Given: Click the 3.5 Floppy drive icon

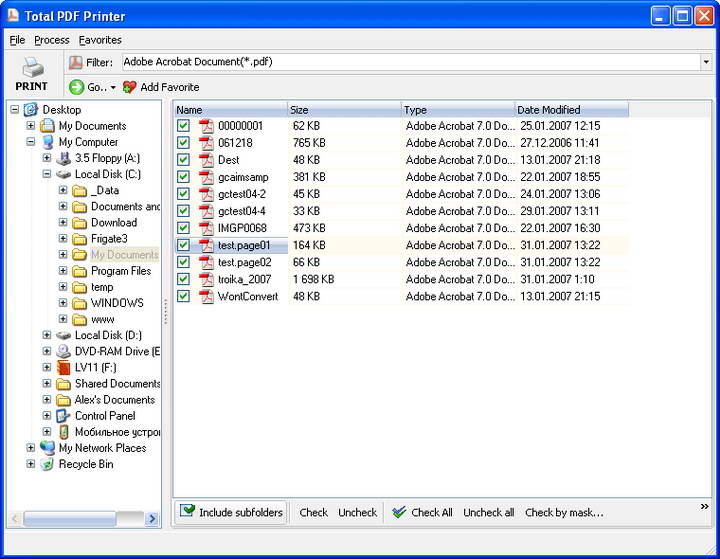Looking at the screenshot, I should tap(63, 158).
